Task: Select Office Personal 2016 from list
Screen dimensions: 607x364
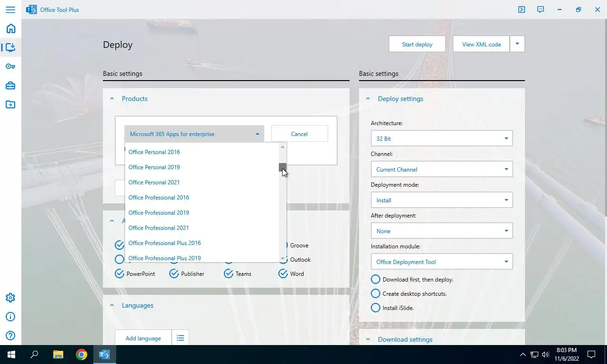Action: tap(202, 152)
